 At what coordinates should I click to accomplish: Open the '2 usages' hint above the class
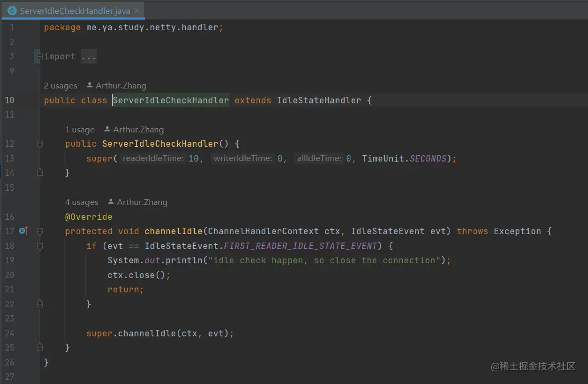coord(60,86)
